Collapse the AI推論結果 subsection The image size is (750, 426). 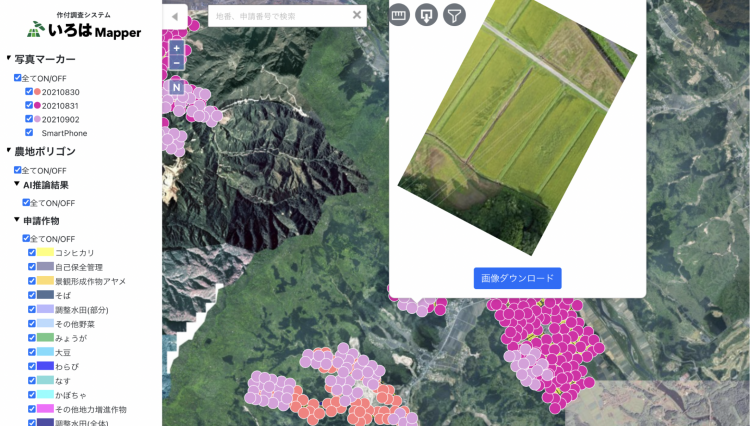click(17, 184)
